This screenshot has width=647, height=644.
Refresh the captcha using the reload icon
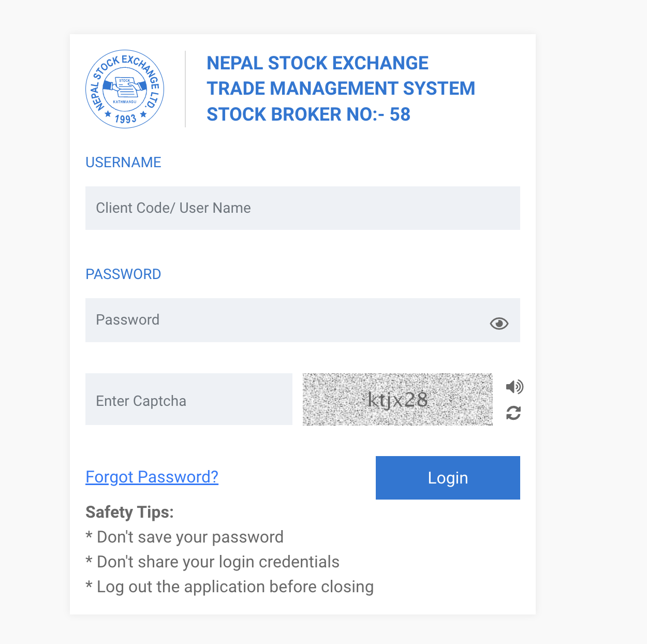(513, 413)
